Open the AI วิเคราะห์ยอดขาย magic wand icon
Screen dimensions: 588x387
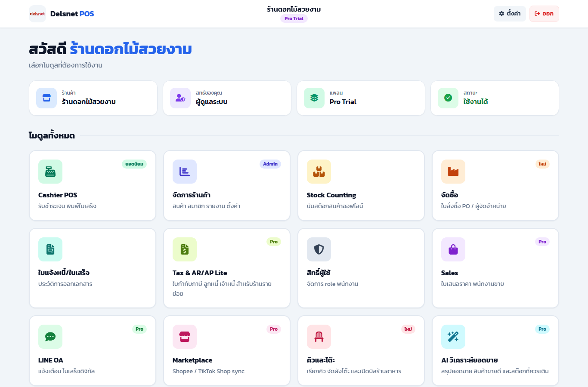coord(453,337)
